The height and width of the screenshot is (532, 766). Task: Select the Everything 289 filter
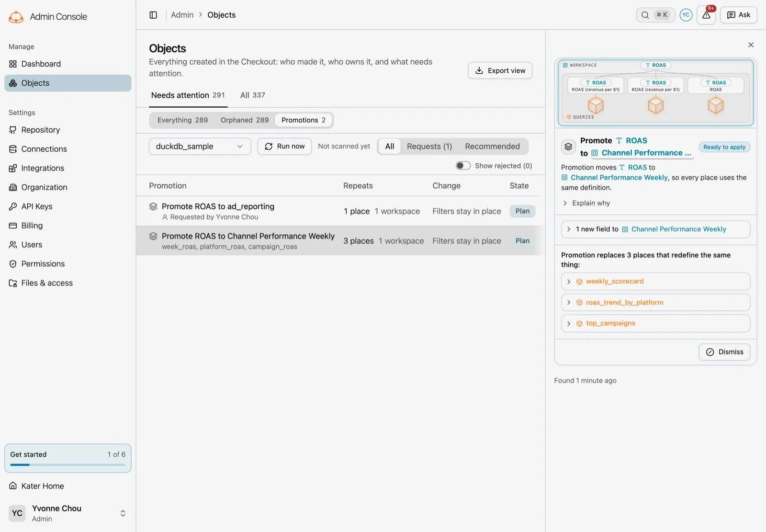tap(182, 120)
